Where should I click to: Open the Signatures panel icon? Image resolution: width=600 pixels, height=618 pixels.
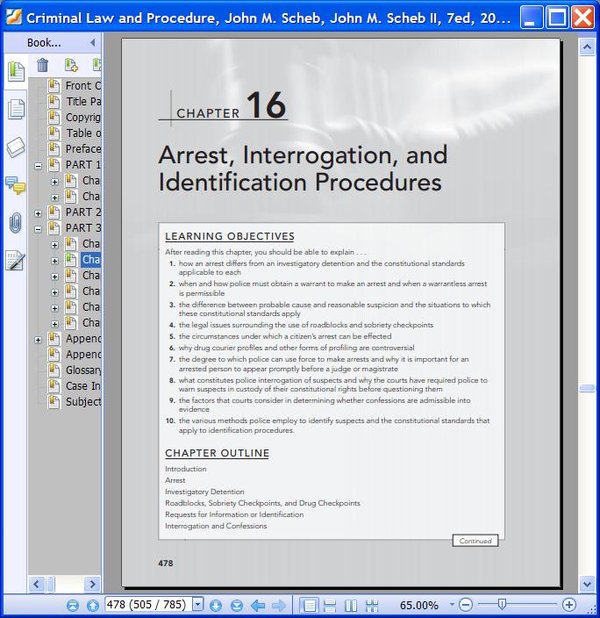click(15, 260)
